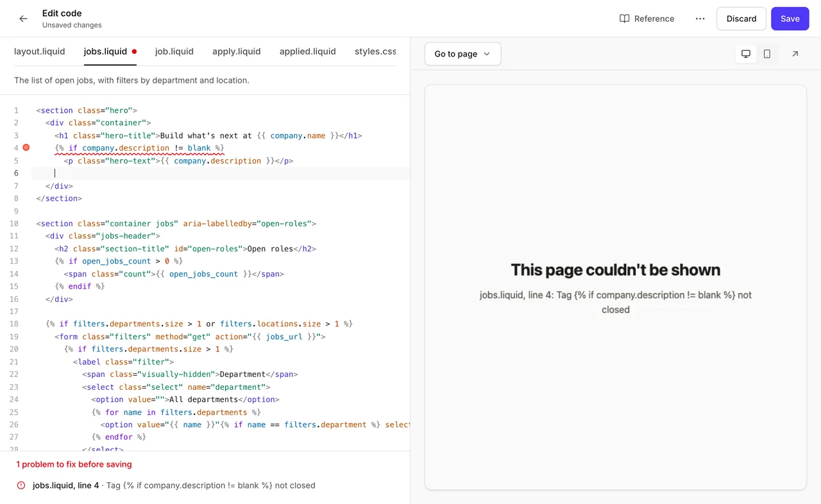Click the endif tag on line 15
821x504 pixels.
[80, 287]
